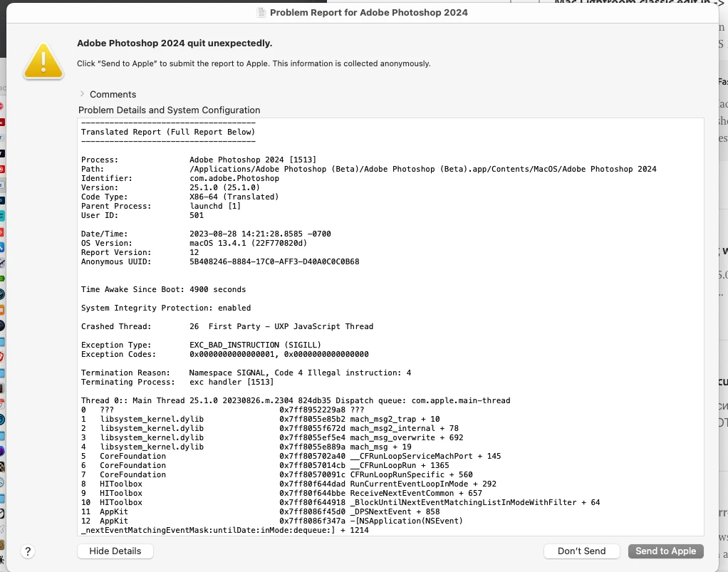
Task: Click the Report Version value "12"
Action: (x=194, y=253)
